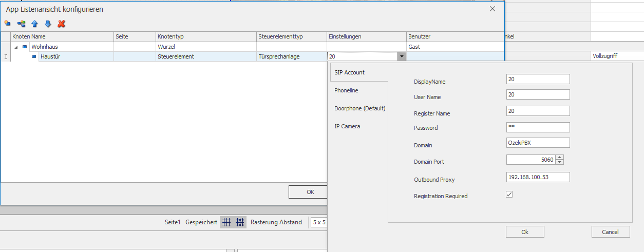Screen dimensions: 644x252
Task: Click the Steuerelementtyp column header
Action: pos(292,36)
